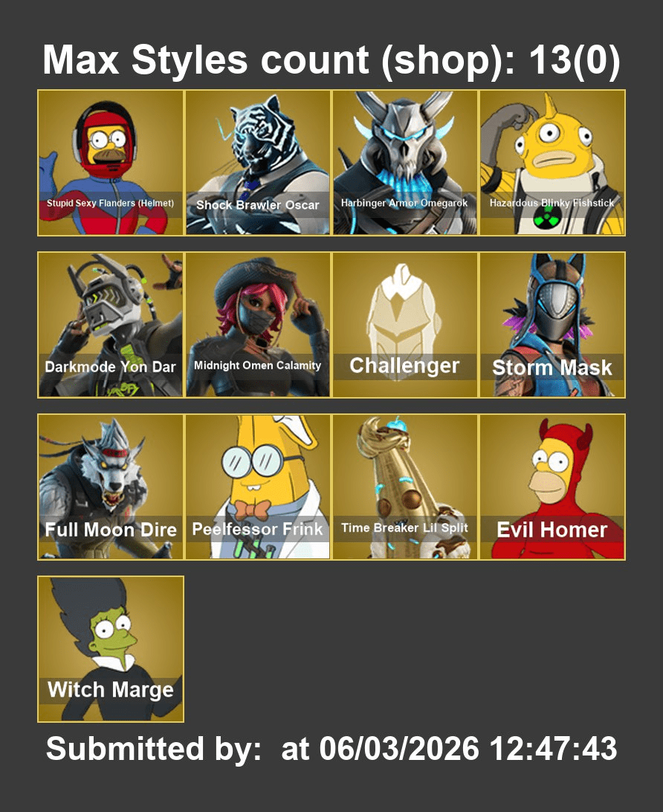663x812 pixels.
Task: Click the Max Styles count heading
Action: click(331, 60)
